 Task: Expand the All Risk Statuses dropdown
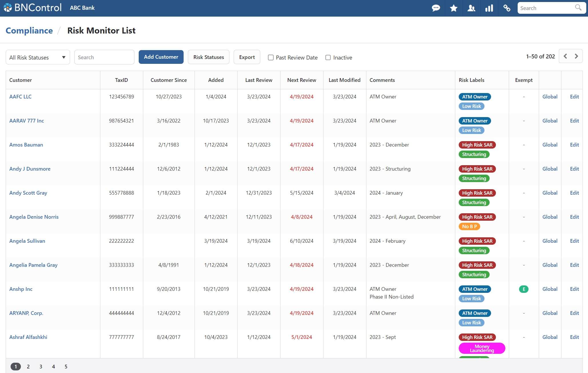tap(38, 57)
